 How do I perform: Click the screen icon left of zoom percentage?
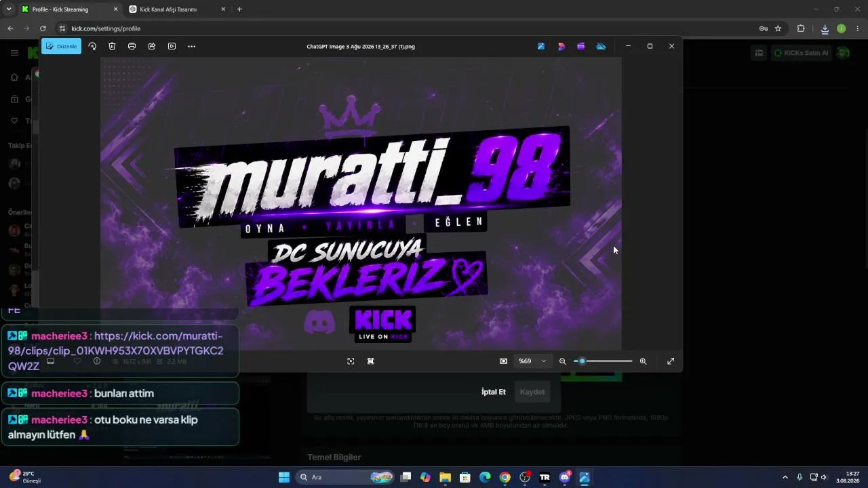click(503, 361)
